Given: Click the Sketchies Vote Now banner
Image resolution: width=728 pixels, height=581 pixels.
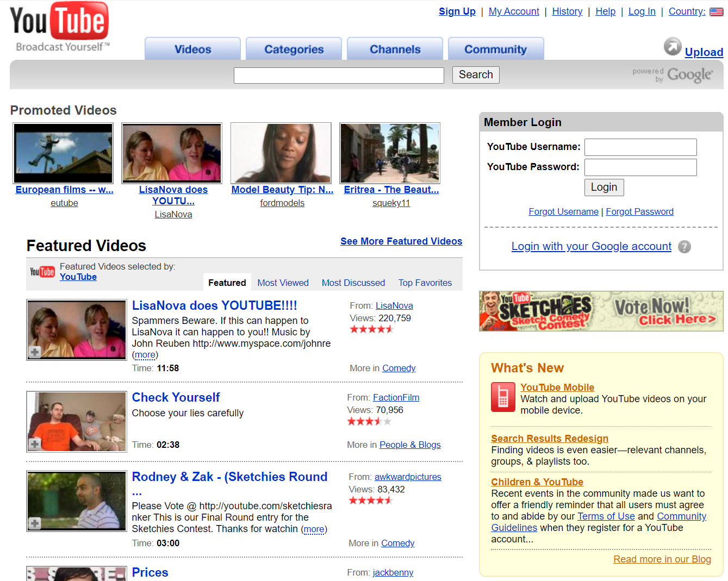Looking at the screenshot, I should [x=601, y=311].
